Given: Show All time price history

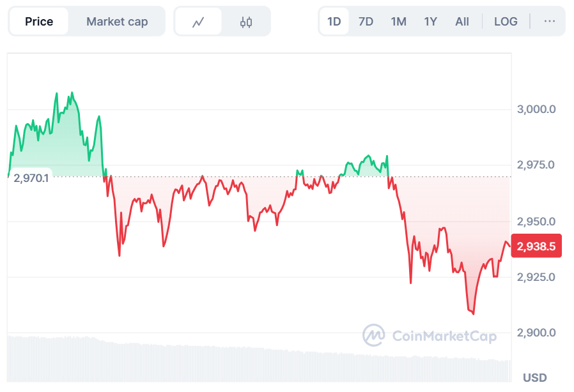Looking at the screenshot, I should pos(462,22).
